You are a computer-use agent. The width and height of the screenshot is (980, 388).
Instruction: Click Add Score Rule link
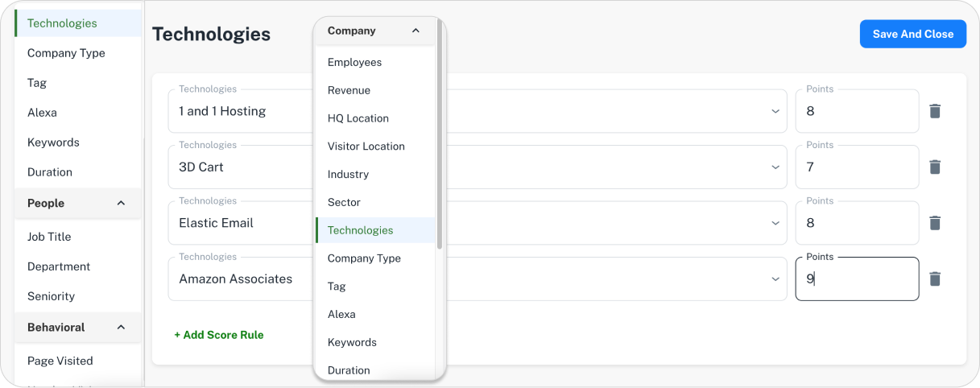pos(219,335)
